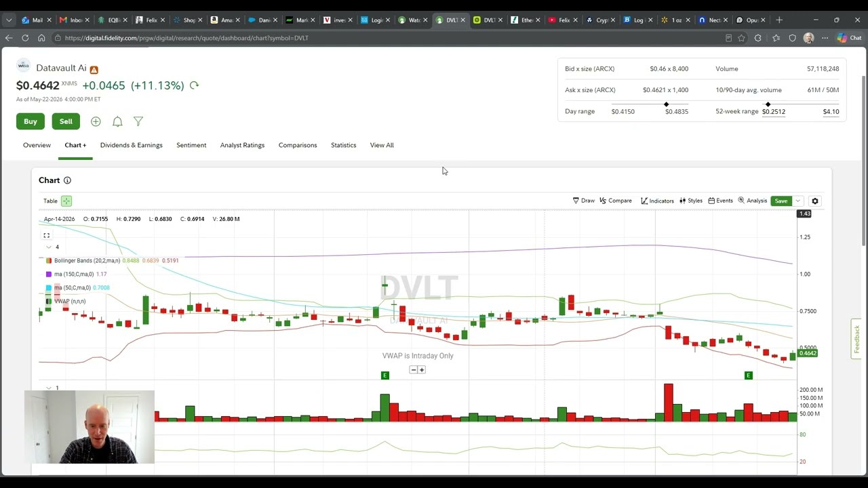Click the refresh quote icon beside the price
868x488 pixels.
pyautogui.click(x=194, y=85)
